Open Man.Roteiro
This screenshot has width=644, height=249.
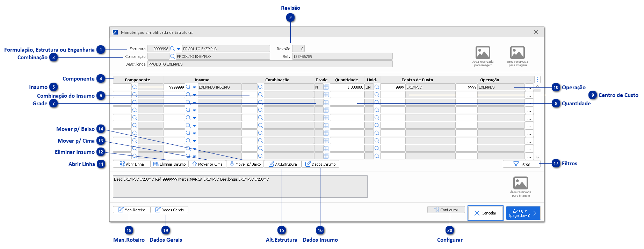pyautogui.click(x=132, y=210)
